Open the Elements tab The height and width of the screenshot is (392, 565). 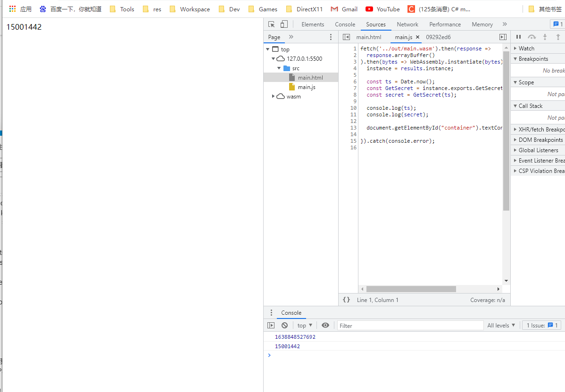313,24
